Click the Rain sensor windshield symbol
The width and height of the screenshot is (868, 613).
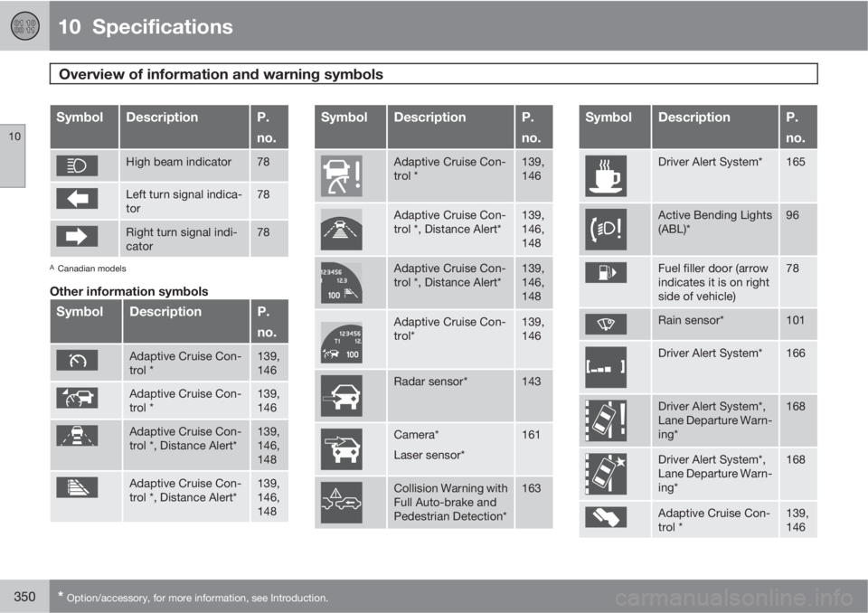pos(606,325)
